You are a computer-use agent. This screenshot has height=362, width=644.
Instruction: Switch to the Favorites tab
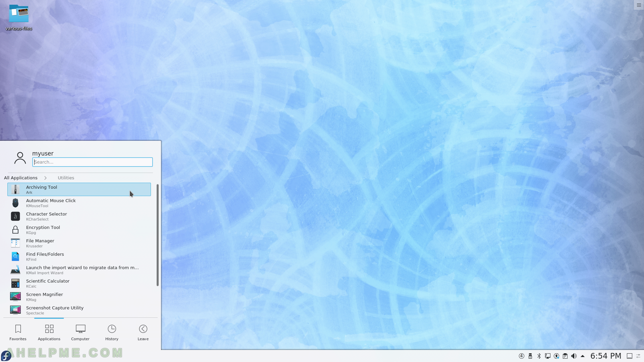pos(18,333)
